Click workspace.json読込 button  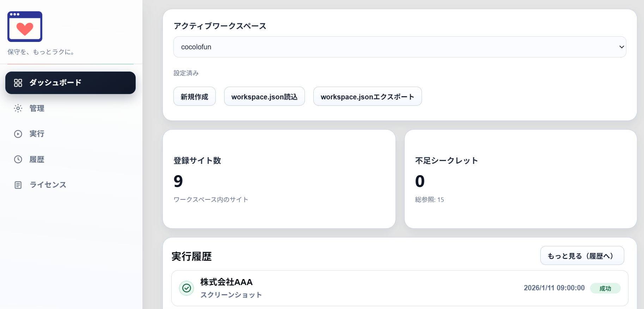(x=264, y=96)
